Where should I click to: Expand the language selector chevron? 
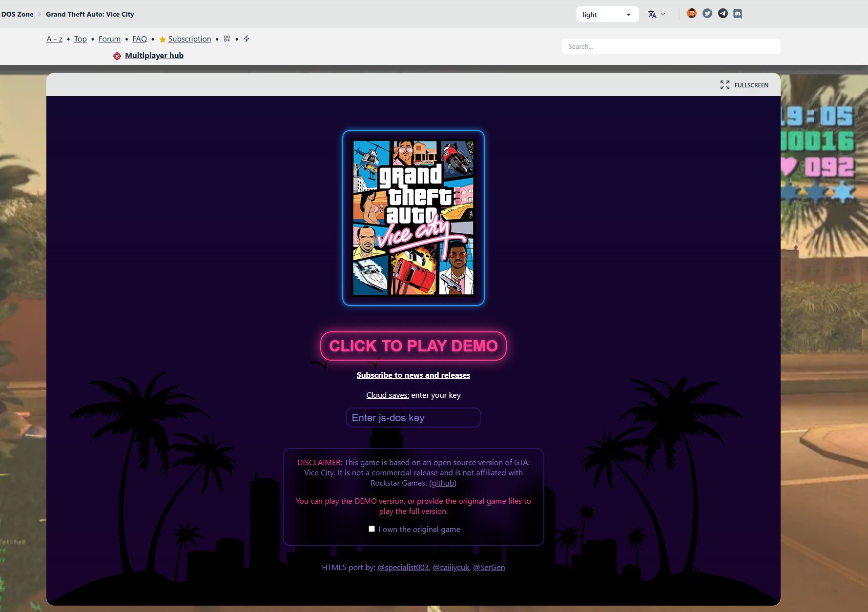[663, 14]
